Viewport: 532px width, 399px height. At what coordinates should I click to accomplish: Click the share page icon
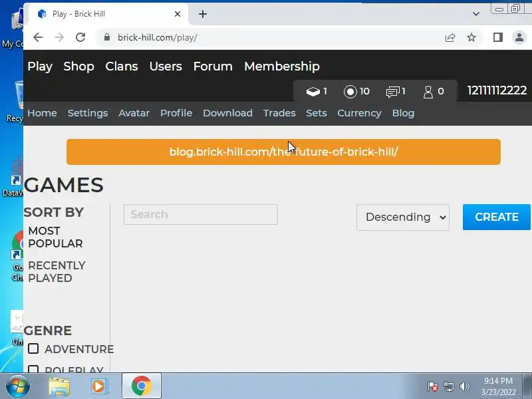(450, 37)
